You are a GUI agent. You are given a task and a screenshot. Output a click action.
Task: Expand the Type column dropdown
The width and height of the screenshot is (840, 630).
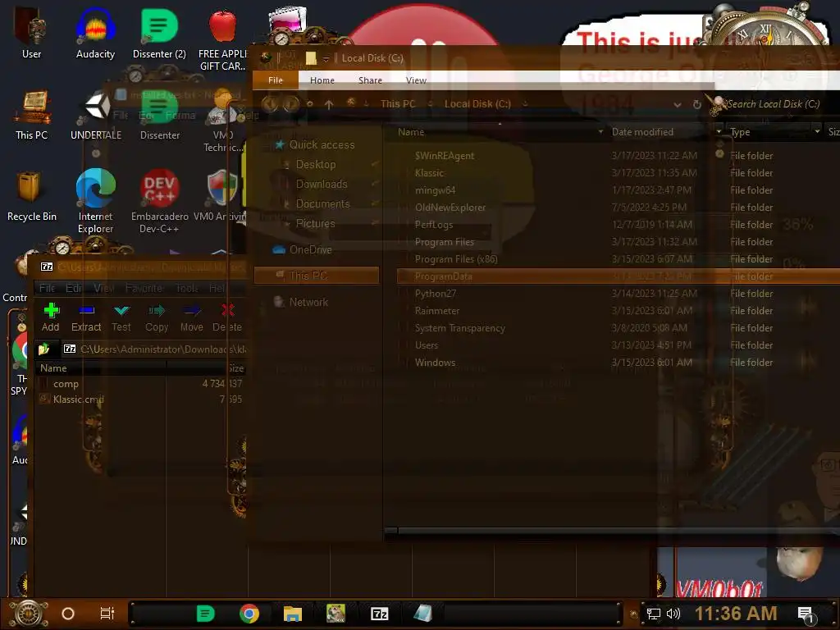tap(817, 132)
